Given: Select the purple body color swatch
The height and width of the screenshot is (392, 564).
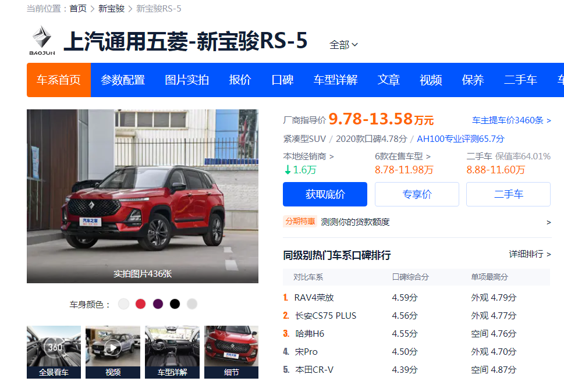Looking at the screenshot, I should [158, 304].
